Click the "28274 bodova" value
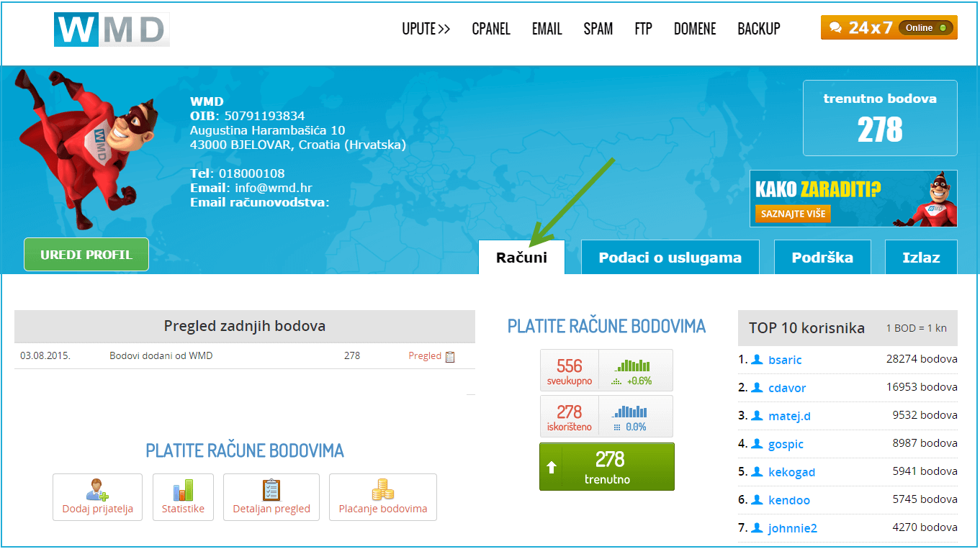980x549 pixels. [x=922, y=359]
